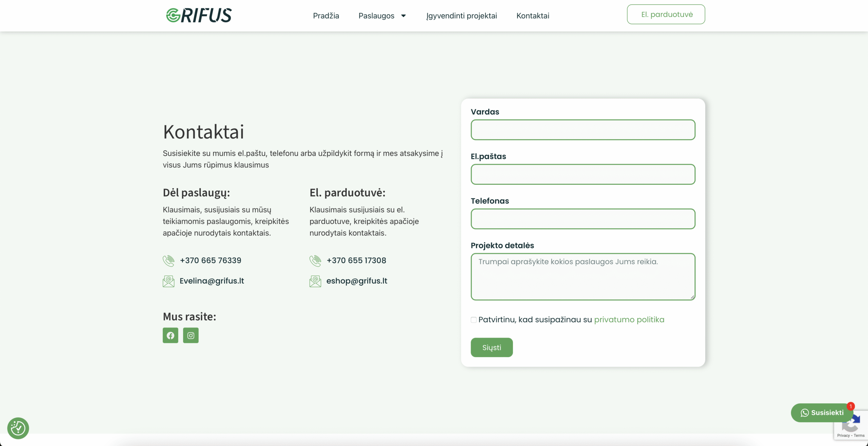Viewport: 868px width, 446px height.
Task: Expand the Paslaugos dropdown arrow
Action: [403, 16]
